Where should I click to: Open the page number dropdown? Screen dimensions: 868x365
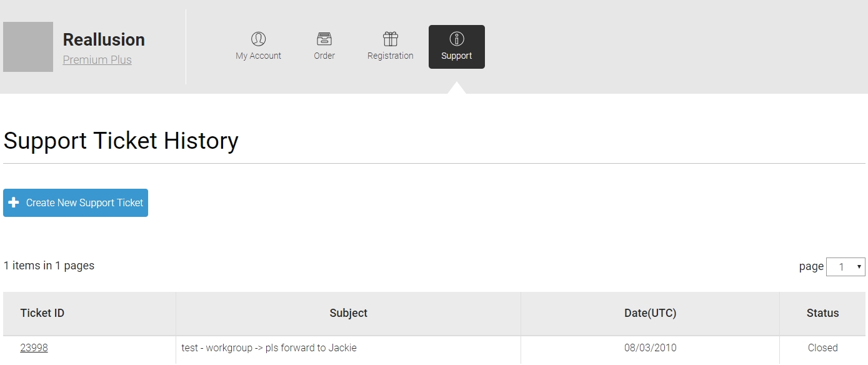pos(846,267)
